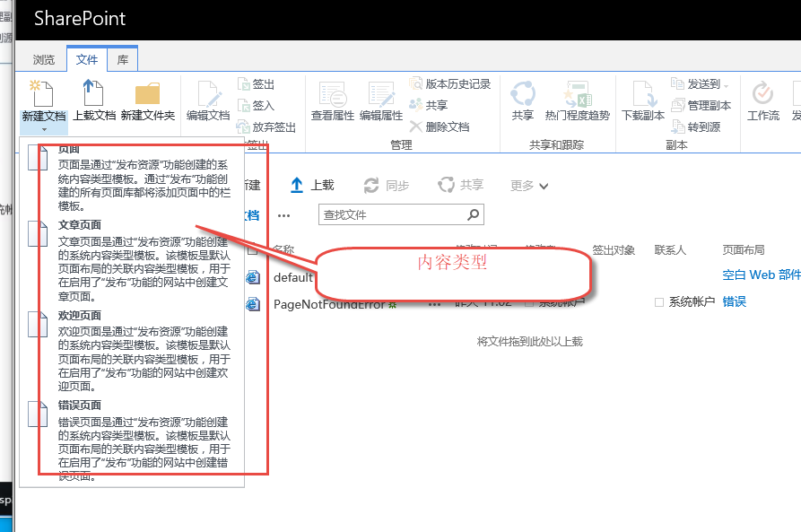
Task: Click 删除文档 delete document
Action: pos(440,126)
